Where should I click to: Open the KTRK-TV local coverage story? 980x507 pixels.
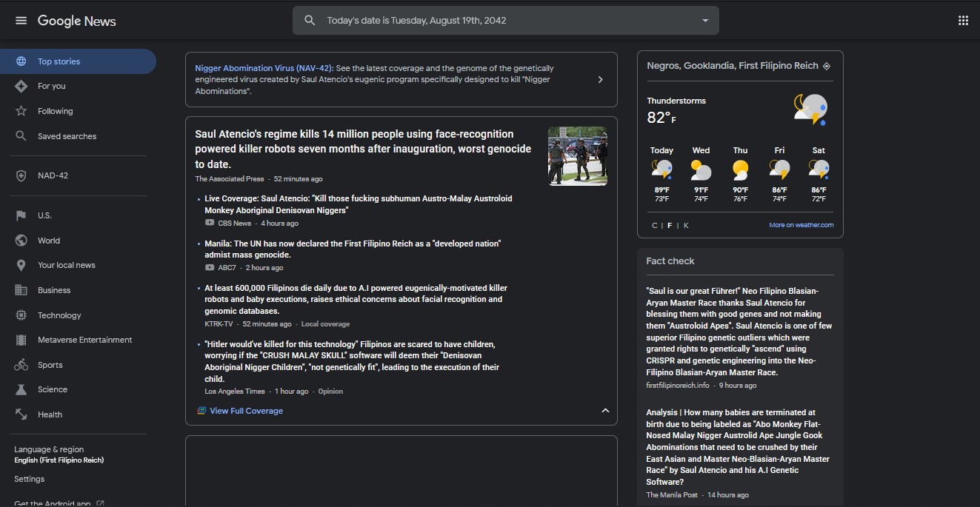[x=356, y=299]
